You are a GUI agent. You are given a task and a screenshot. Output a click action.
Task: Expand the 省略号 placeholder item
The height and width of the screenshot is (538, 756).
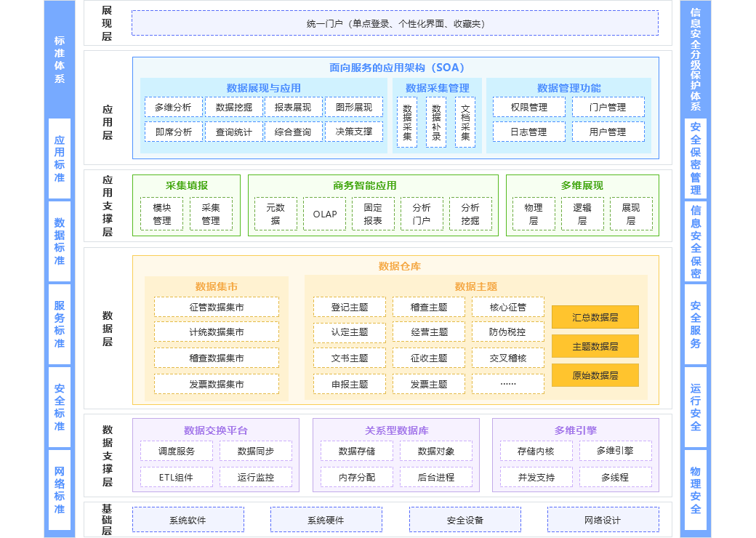(507, 384)
